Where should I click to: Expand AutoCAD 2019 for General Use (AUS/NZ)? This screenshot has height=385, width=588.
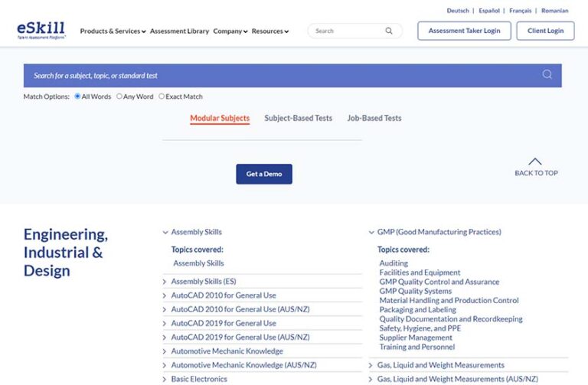click(x=237, y=337)
